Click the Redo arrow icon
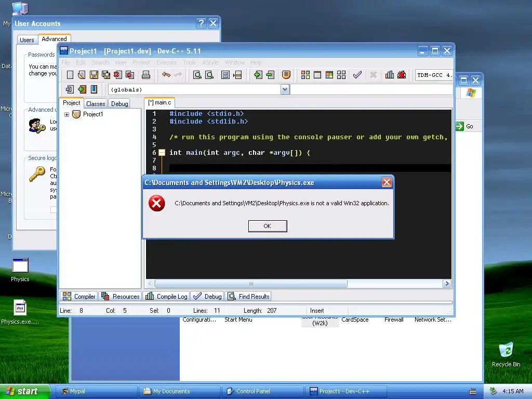Screen dimensions: 532x399 click(178, 75)
